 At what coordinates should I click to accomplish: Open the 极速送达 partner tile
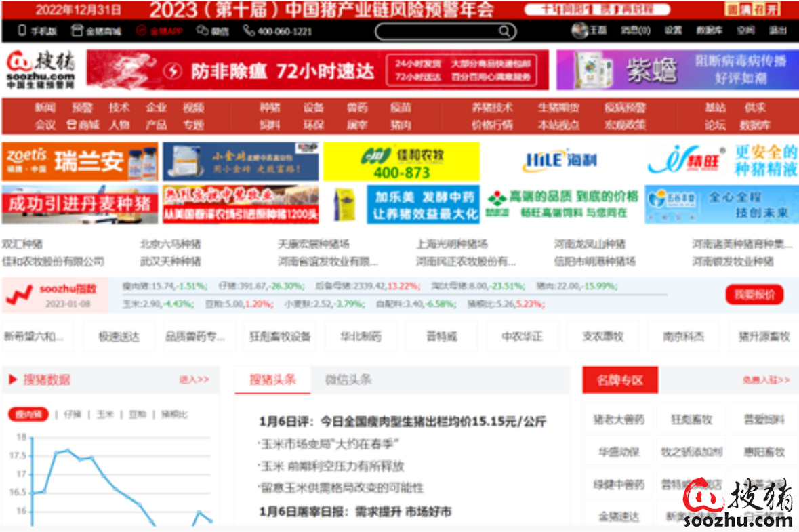tap(119, 336)
